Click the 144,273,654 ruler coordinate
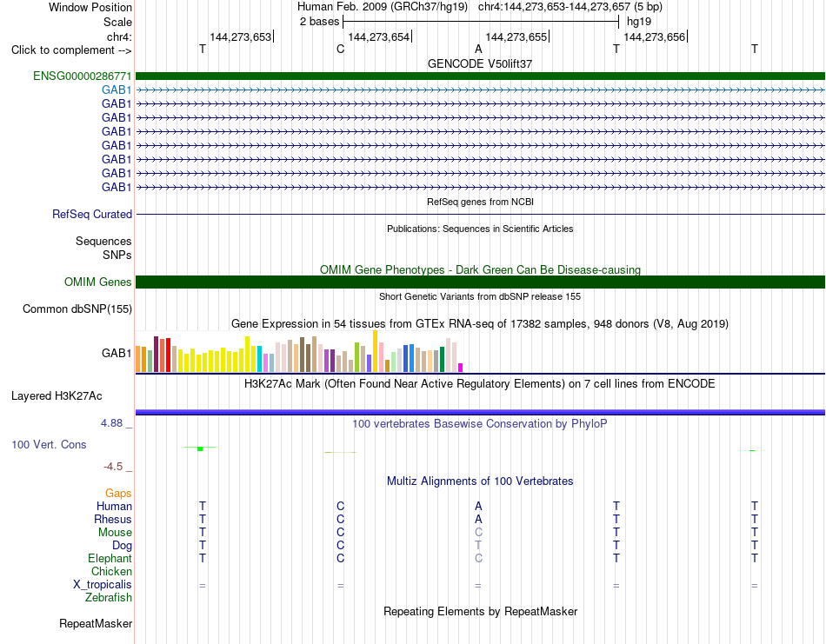 [x=379, y=37]
